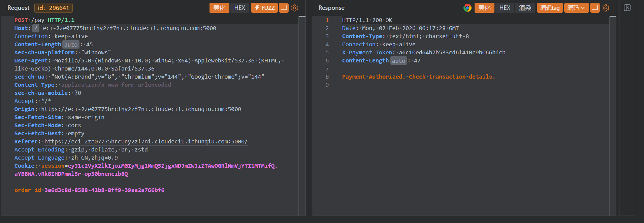Expand the 编码 encoding dropdown
This screenshot has height=223, width=644.
[x=576, y=8]
